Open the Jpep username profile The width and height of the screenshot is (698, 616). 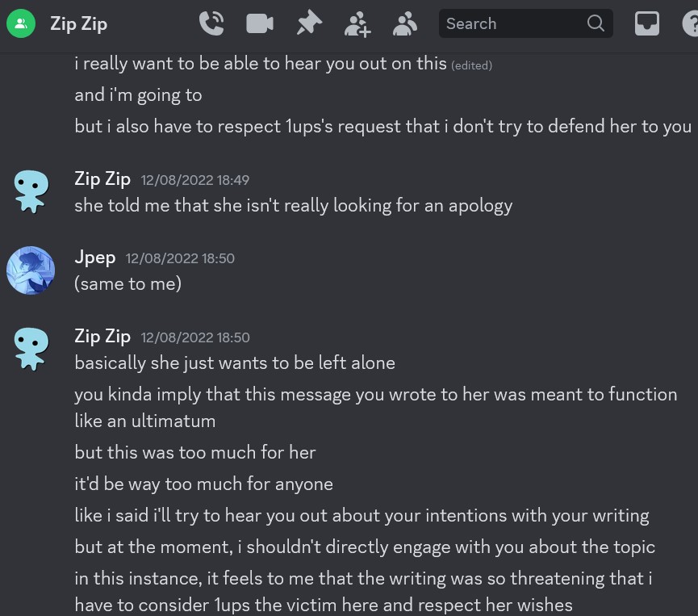tap(95, 258)
